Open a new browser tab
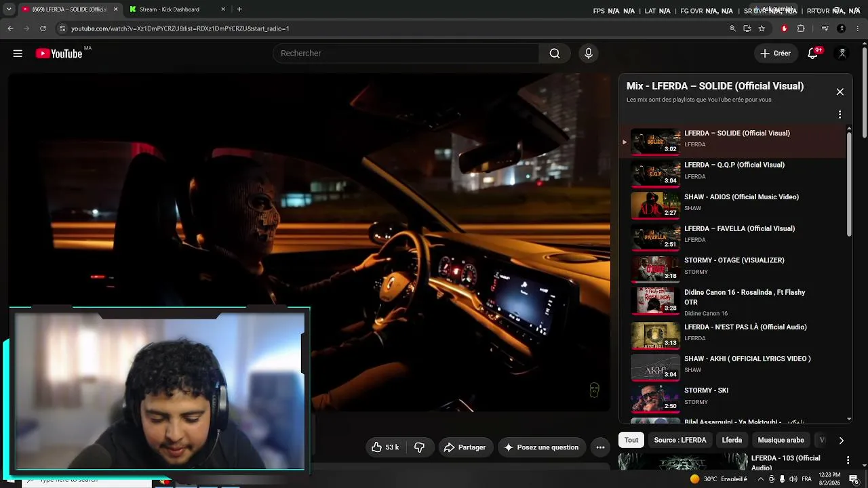The height and width of the screenshot is (488, 868). pos(239,9)
